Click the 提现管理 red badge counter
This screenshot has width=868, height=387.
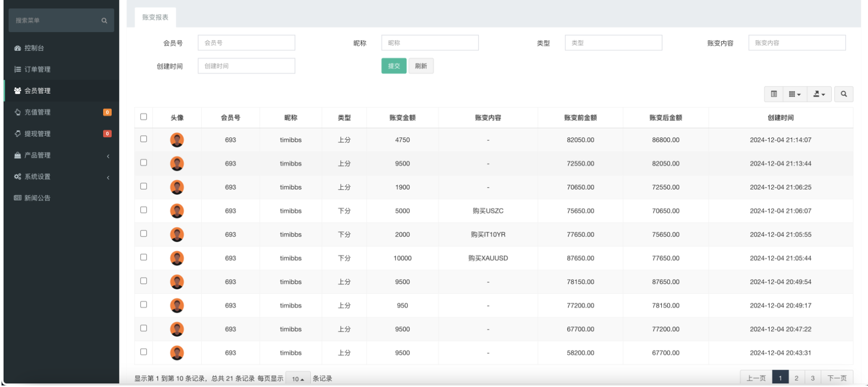click(107, 134)
